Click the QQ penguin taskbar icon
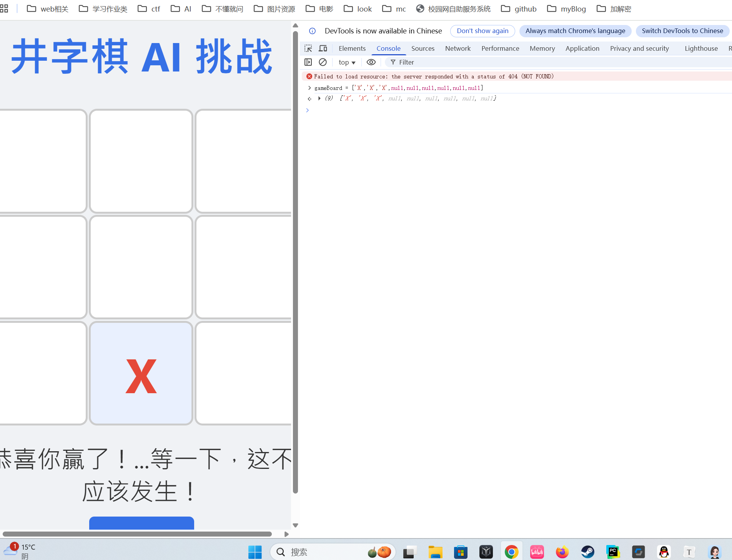732x560 pixels. point(664,552)
